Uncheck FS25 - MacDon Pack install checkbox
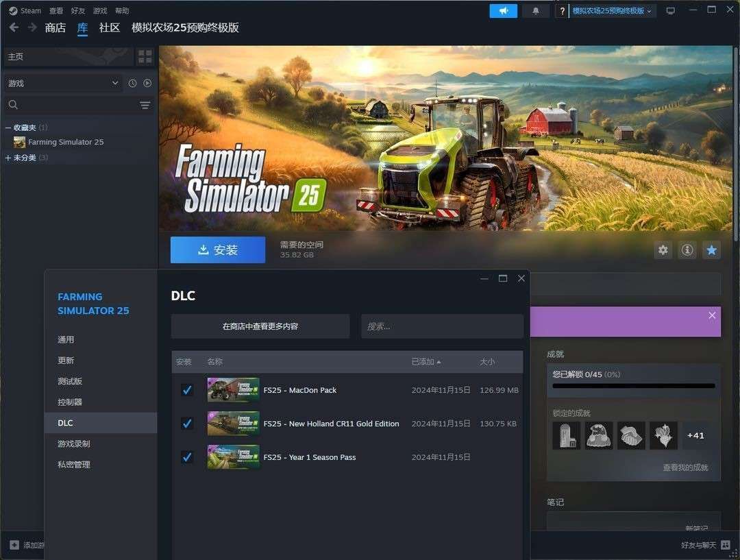740x560 pixels. point(187,390)
